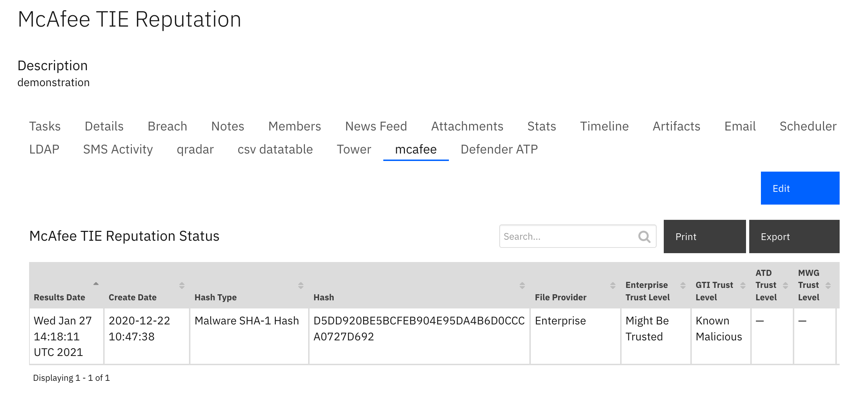This screenshot has width=868, height=412.
Task: Sort by Enterprise Trust Level arrows
Action: (683, 285)
